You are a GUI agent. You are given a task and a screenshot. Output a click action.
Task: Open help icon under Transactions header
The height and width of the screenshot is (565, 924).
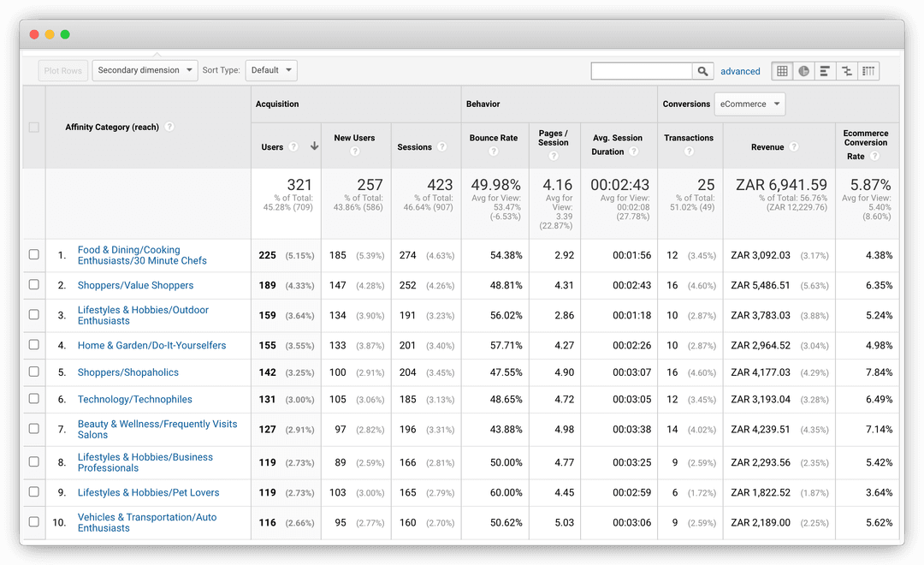click(x=688, y=152)
